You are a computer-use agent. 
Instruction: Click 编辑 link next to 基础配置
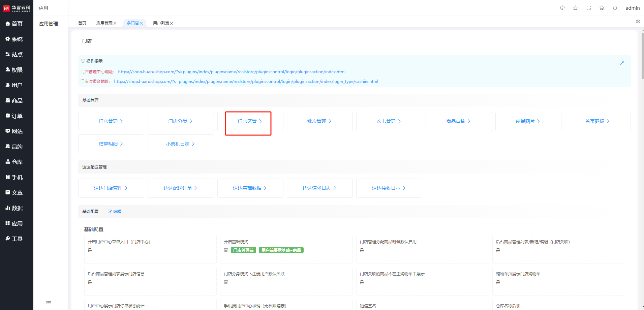pos(115,212)
